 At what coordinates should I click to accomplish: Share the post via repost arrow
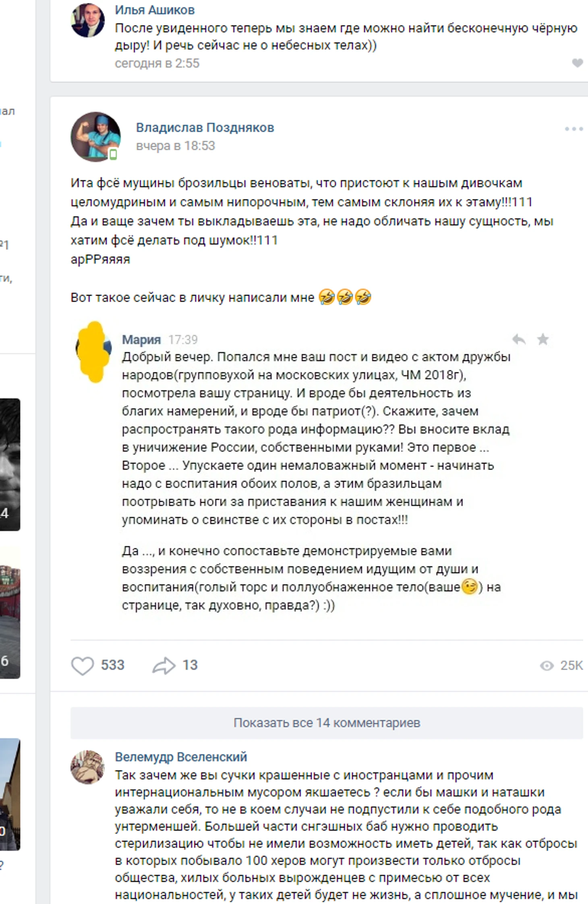pyautogui.click(x=164, y=666)
